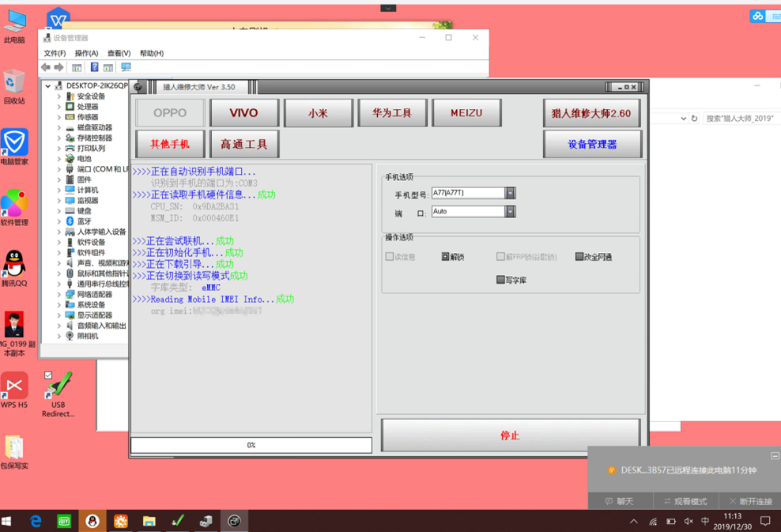This screenshot has width=781, height=532.
Task: Open File Explorer from taskbar
Action: point(149,521)
